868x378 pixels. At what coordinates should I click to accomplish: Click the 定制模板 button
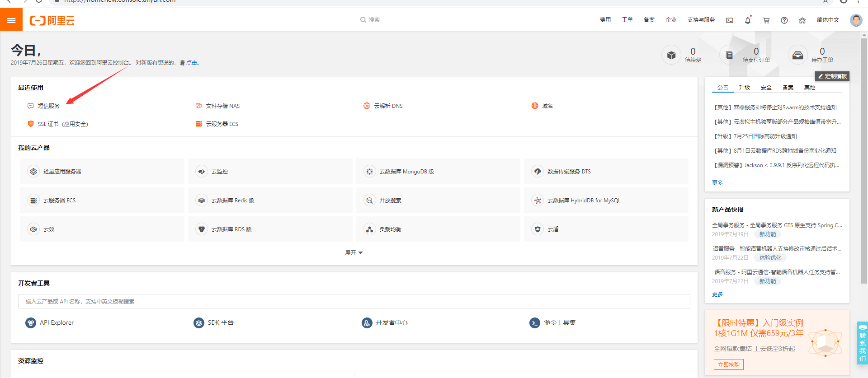(x=832, y=76)
